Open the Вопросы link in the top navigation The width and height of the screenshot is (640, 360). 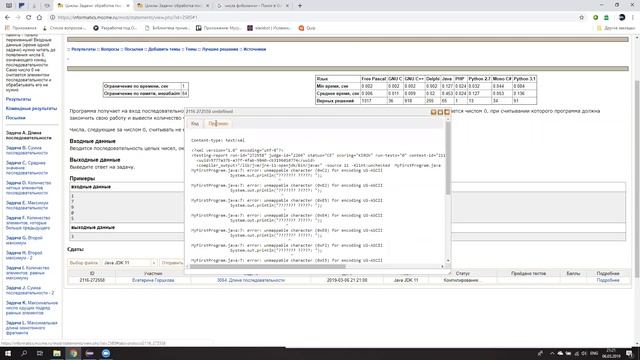click(110, 49)
